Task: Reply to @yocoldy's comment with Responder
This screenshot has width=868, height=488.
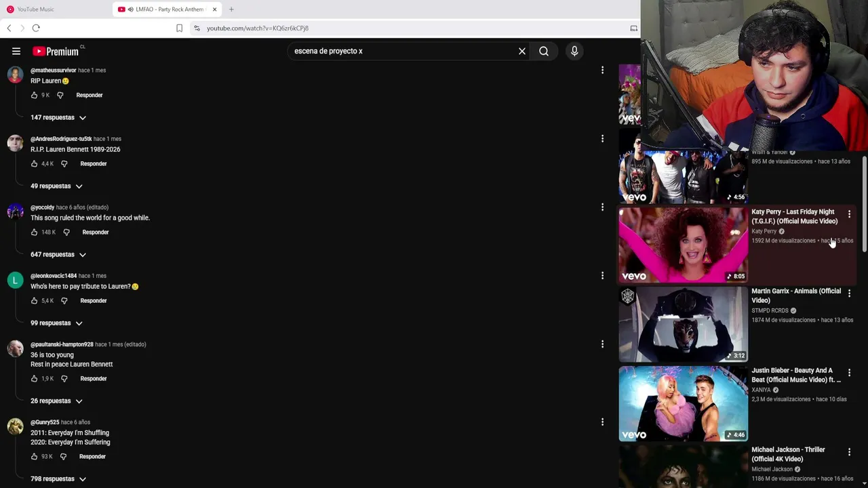Action: pos(96,232)
